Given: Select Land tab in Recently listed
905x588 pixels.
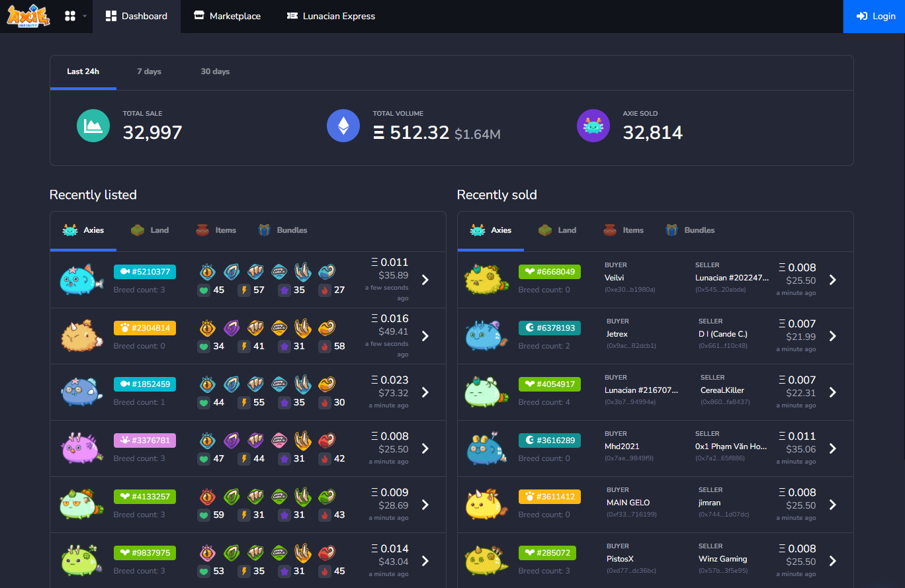Looking at the screenshot, I should (x=150, y=230).
